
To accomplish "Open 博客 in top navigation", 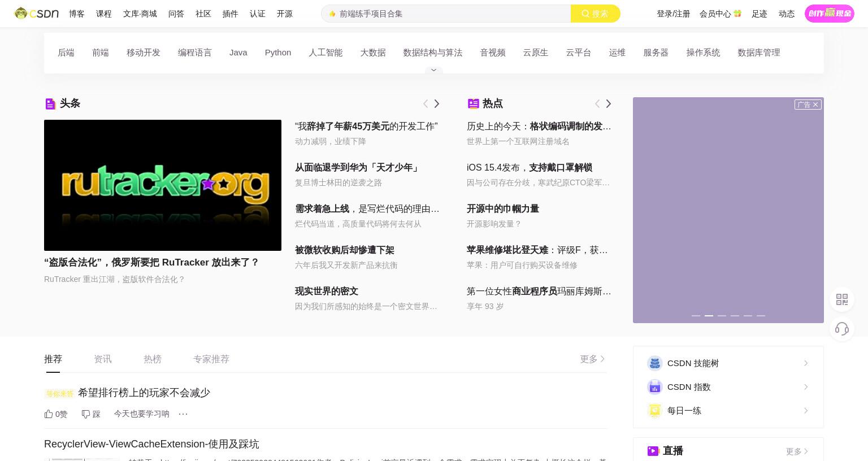I will pos(77,14).
